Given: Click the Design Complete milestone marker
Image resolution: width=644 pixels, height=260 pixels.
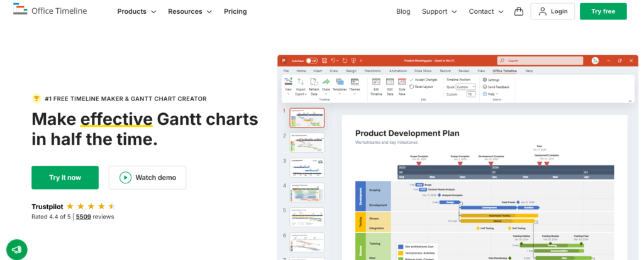Looking at the screenshot, I should click(460, 164).
